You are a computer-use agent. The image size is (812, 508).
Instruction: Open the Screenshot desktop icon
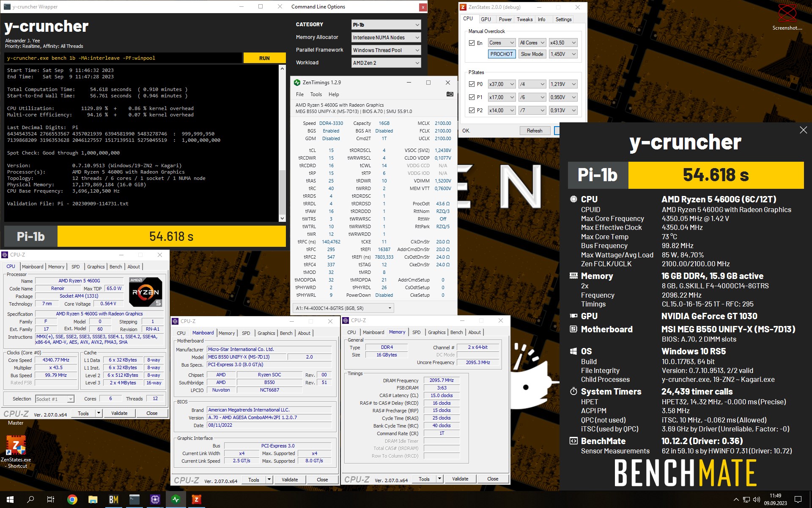pos(787,18)
